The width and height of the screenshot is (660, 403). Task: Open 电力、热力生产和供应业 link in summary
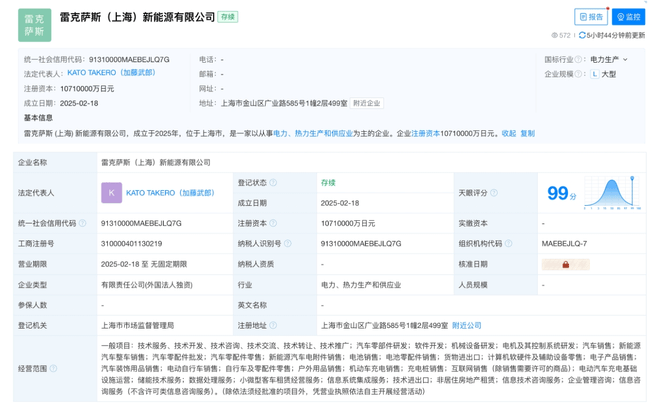click(x=313, y=133)
